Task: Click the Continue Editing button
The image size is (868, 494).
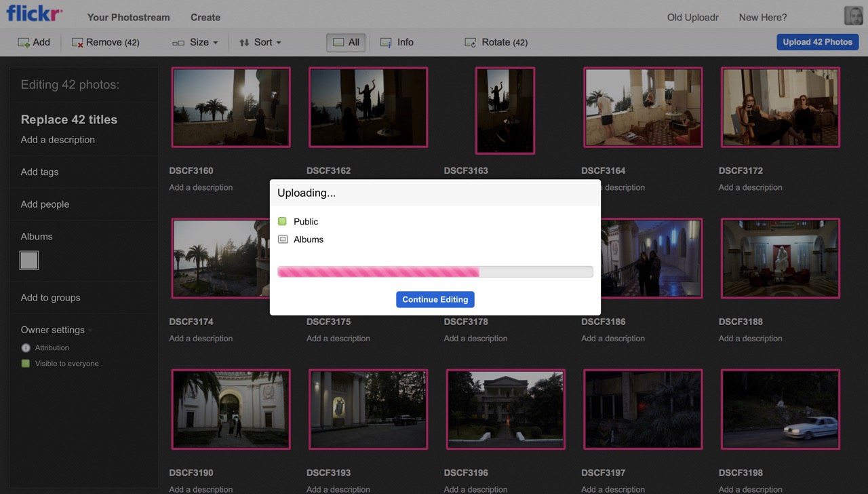Action: click(x=435, y=299)
